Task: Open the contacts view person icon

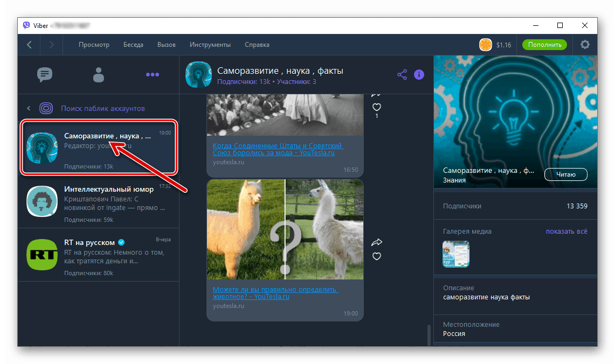Action: click(99, 75)
